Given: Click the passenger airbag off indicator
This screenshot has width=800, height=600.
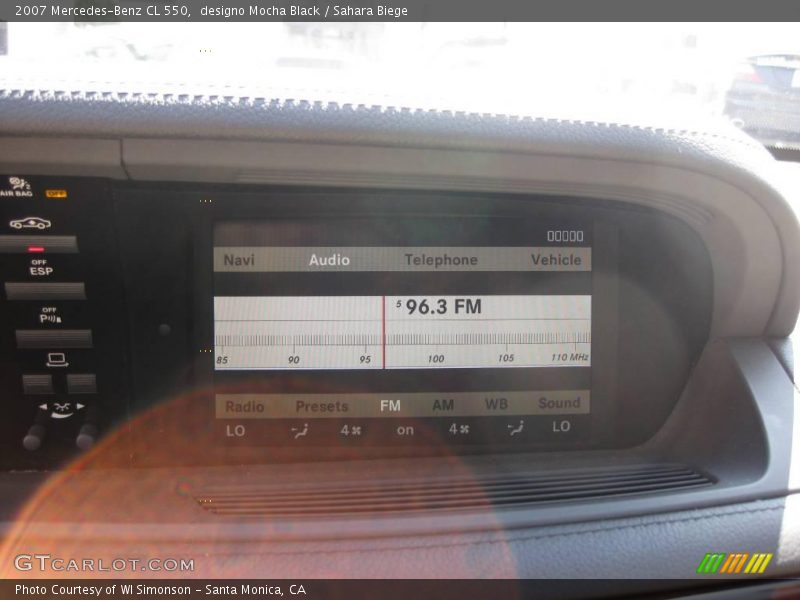Looking at the screenshot, I should pos(56,194).
